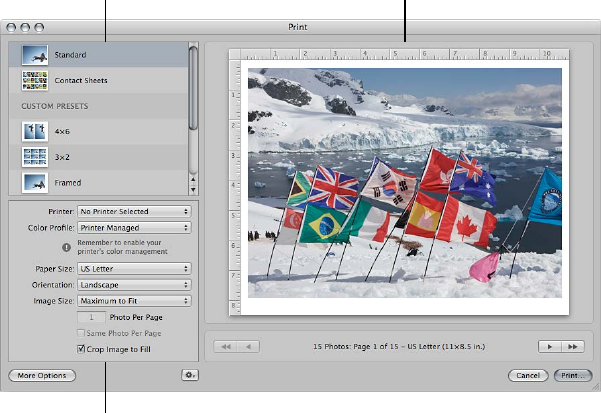
Task: Go to the previous page
Action: tap(248, 347)
